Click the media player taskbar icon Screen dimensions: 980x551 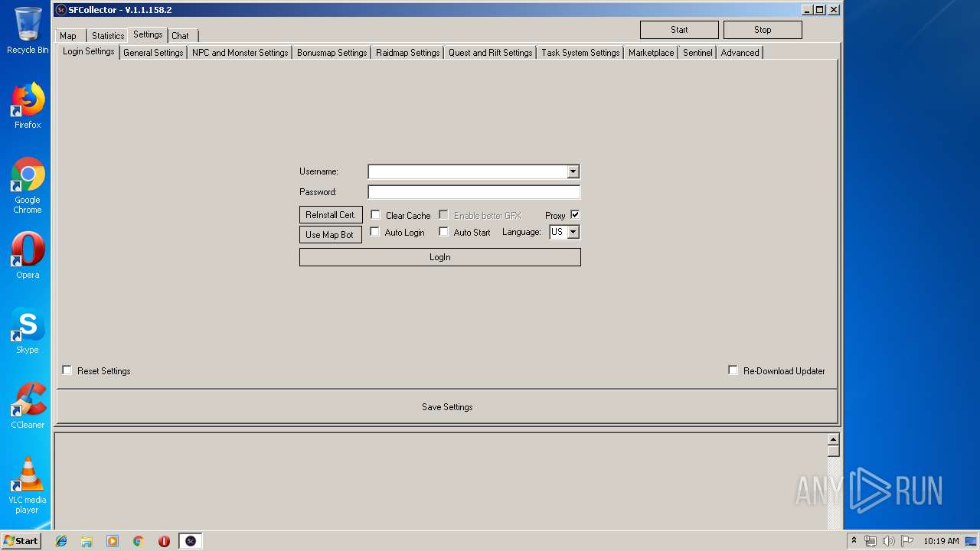pos(113,541)
